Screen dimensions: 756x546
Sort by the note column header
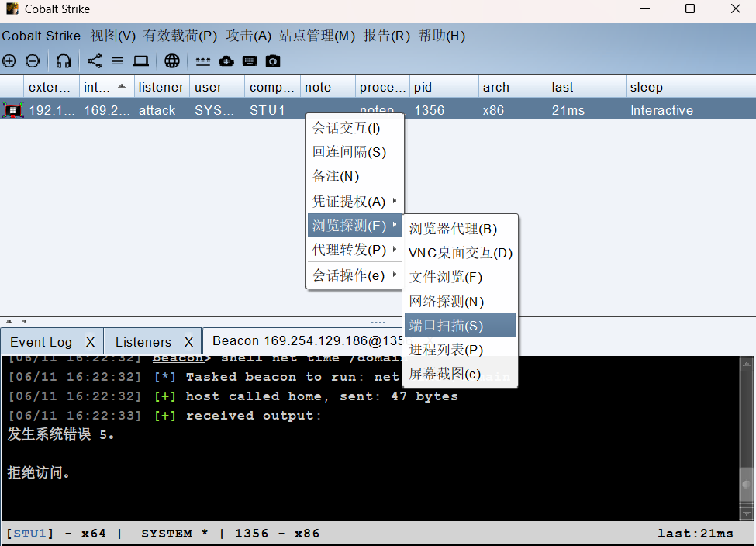(327, 87)
